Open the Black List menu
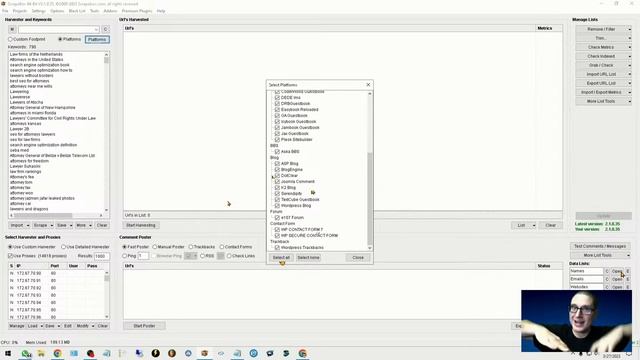The image size is (640, 360). click(77, 11)
